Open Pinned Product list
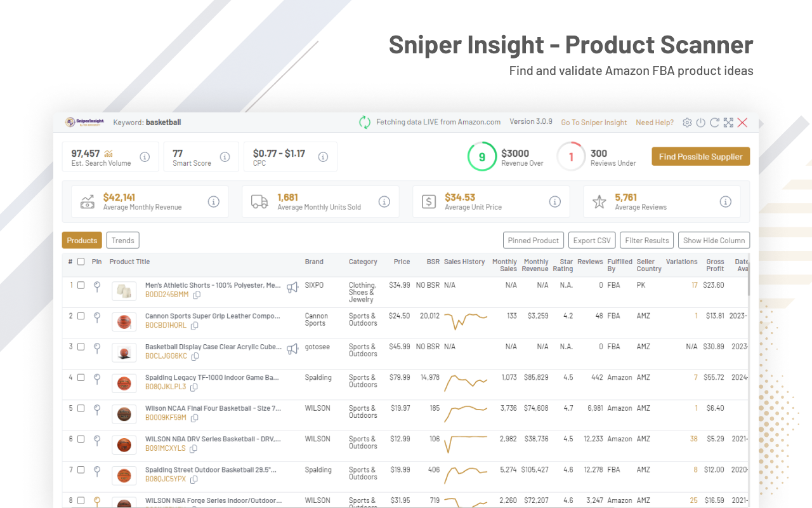This screenshot has width=812, height=508. click(534, 240)
